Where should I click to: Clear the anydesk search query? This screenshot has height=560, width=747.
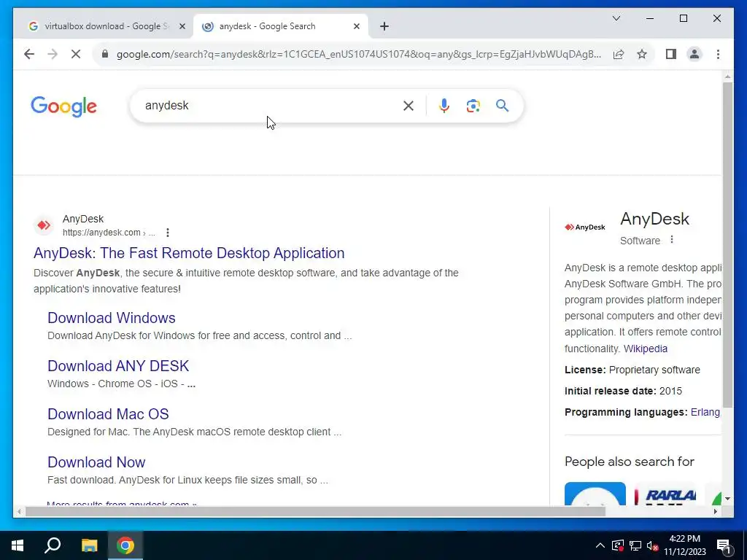click(x=409, y=106)
